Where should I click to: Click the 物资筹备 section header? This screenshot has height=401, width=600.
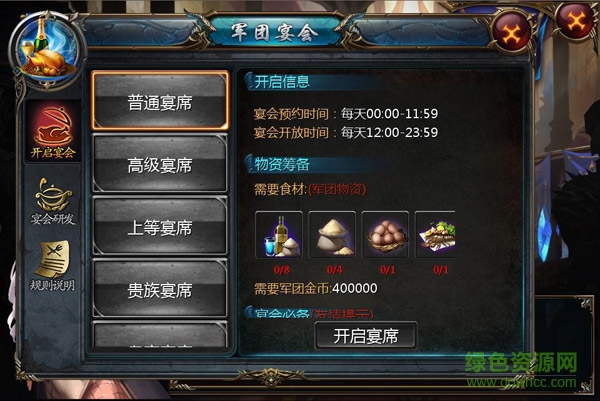tap(282, 165)
